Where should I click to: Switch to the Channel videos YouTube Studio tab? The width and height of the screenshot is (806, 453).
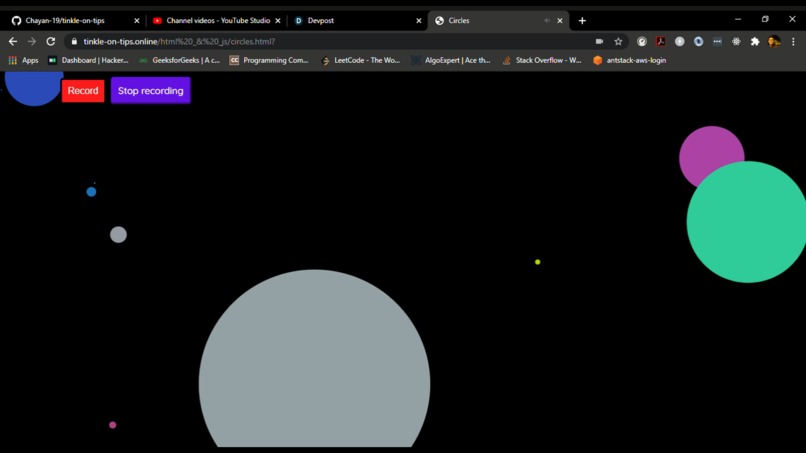point(218,21)
